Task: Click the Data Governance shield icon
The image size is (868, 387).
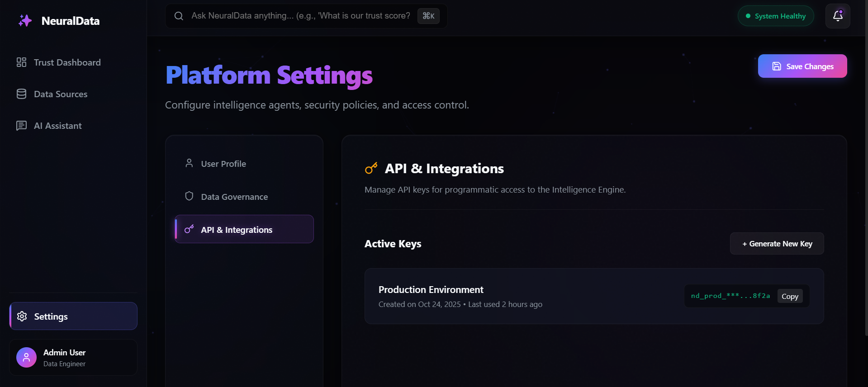Action: 189,196
